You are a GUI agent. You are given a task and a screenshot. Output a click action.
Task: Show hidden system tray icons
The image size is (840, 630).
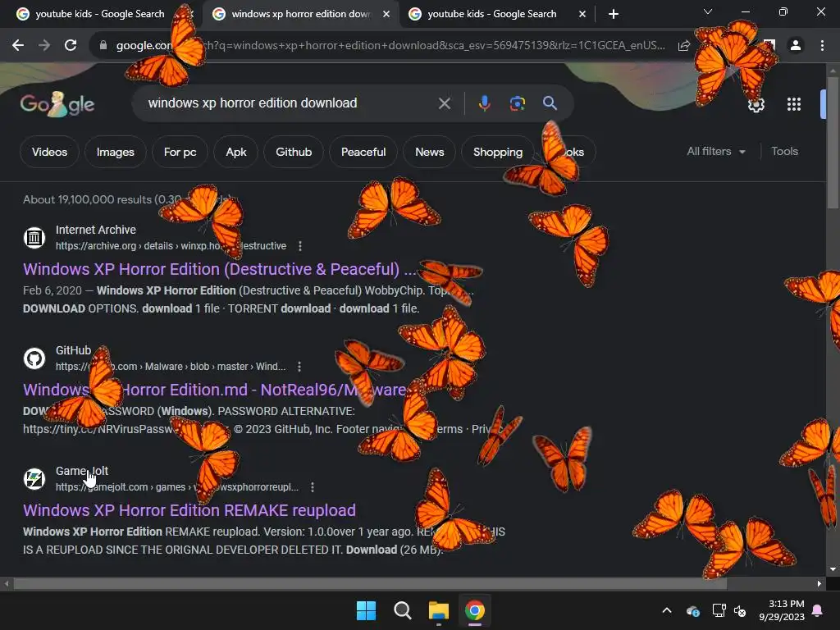pos(667,610)
